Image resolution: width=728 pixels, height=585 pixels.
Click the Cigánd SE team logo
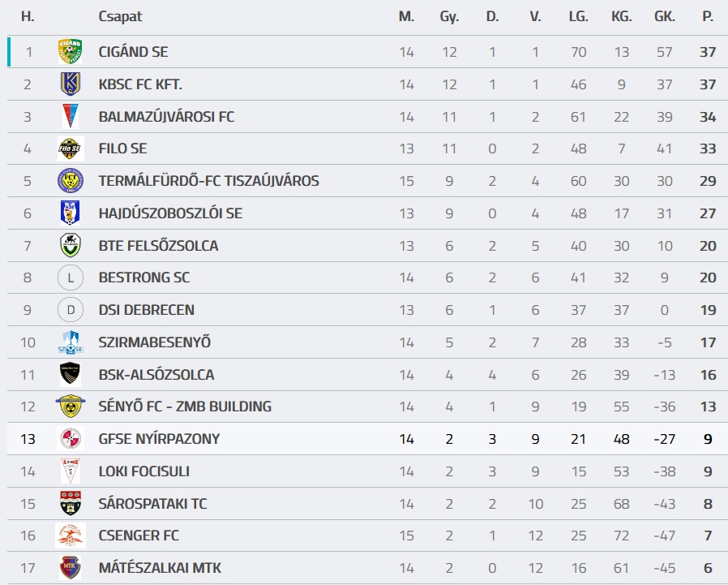pos(71,52)
